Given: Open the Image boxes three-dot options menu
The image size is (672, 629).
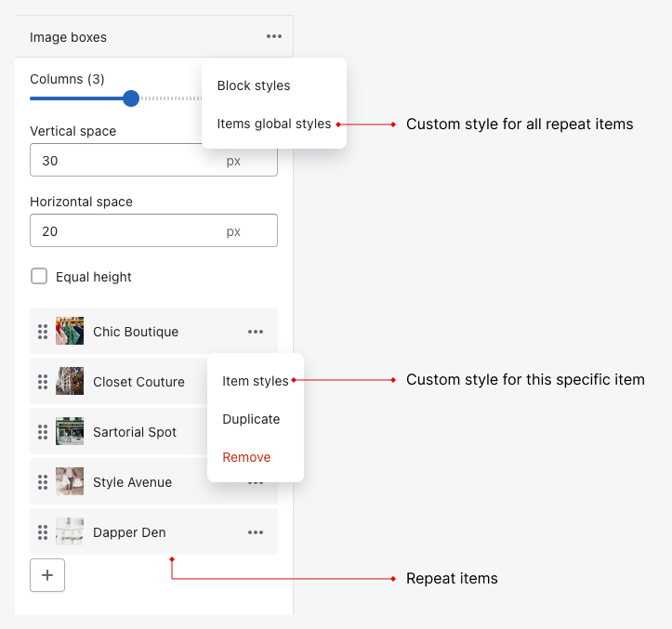Looking at the screenshot, I should 273,37.
